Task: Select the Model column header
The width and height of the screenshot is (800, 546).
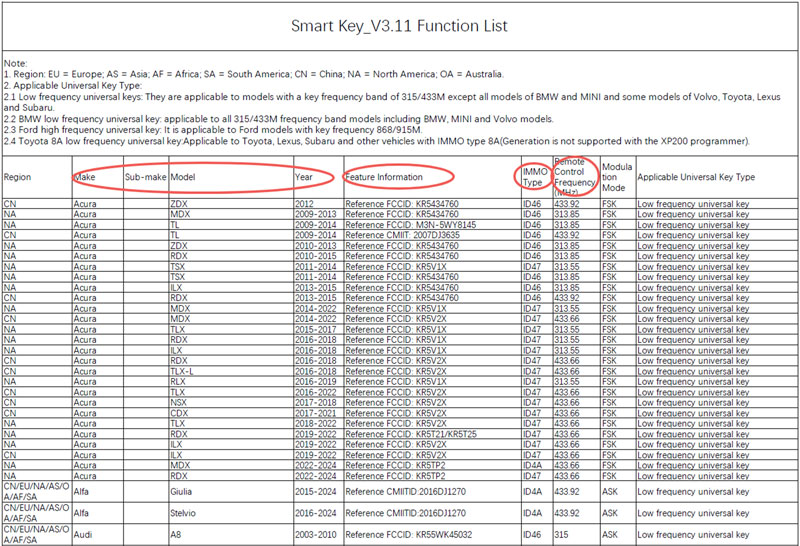Action: coord(184,177)
